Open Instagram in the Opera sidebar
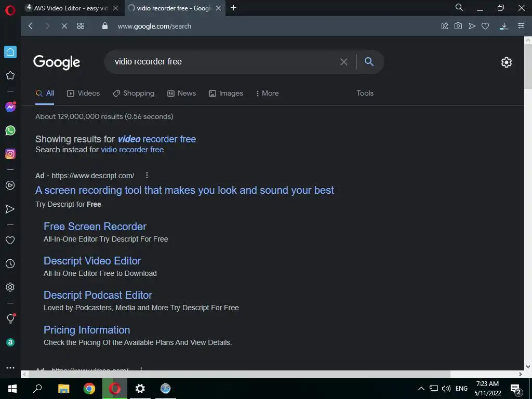The width and height of the screenshot is (532, 399). coord(10,154)
